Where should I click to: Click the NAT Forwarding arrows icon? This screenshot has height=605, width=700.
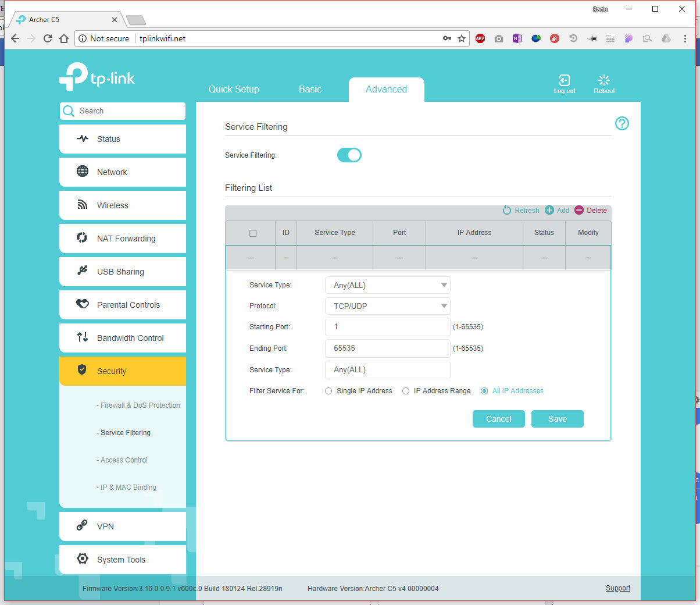[83, 238]
